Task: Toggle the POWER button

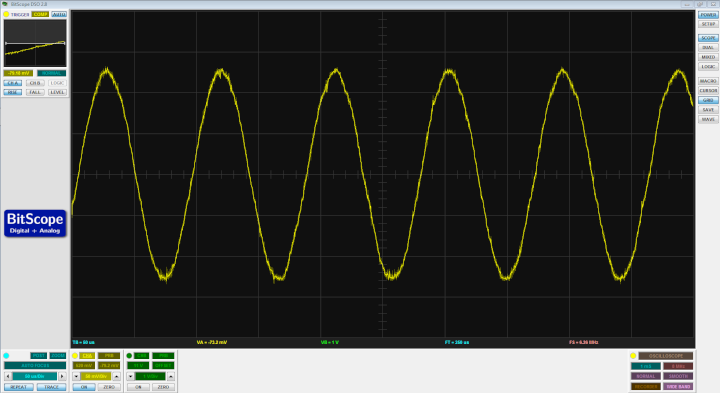Action: click(708, 15)
